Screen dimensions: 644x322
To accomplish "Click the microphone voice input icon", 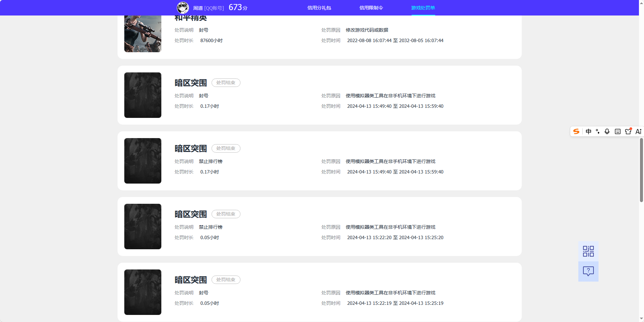I will 607,131.
